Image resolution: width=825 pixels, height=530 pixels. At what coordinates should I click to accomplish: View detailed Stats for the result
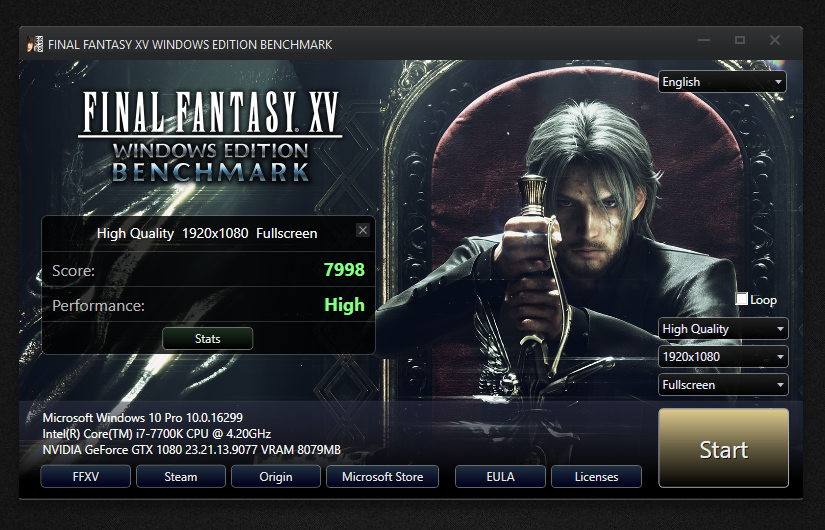click(x=208, y=338)
